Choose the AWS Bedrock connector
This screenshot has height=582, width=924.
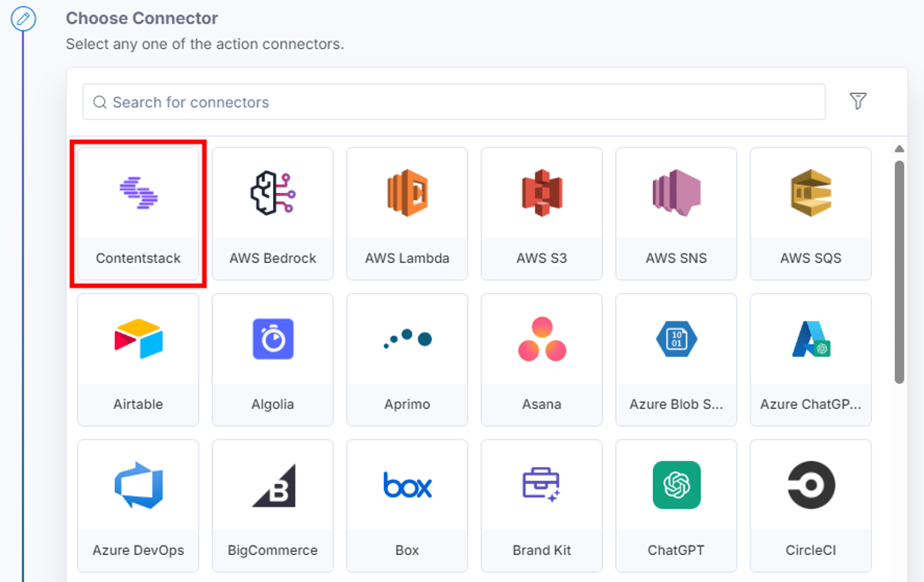click(272, 214)
